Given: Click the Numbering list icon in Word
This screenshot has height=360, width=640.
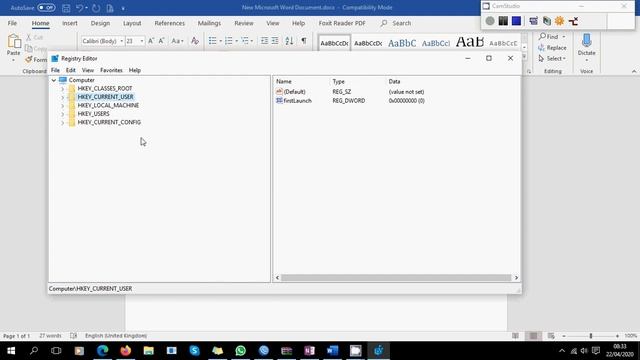Looking at the screenshot, I should click(x=229, y=41).
